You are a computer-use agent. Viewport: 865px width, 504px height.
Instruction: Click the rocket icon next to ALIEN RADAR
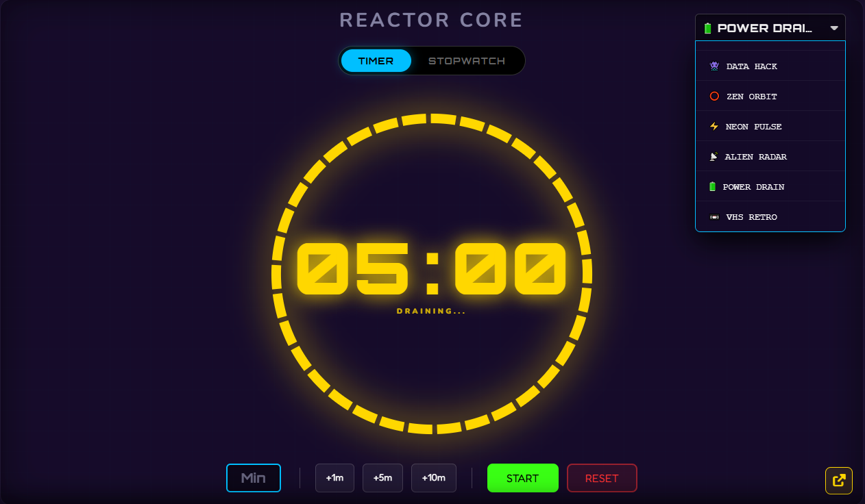[714, 156]
